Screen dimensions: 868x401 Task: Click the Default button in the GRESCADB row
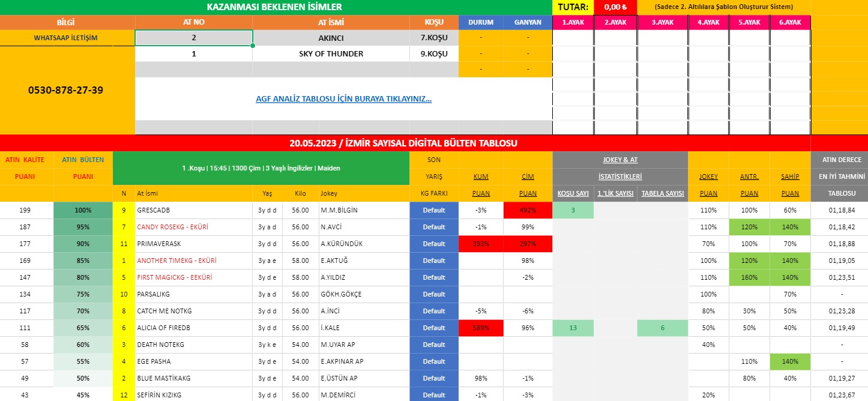click(x=433, y=211)
